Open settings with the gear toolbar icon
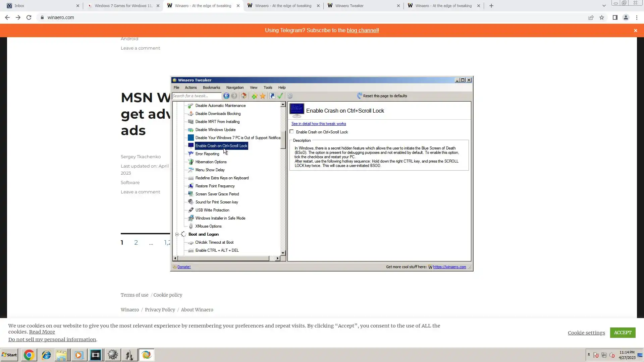 tap(290, 96)
